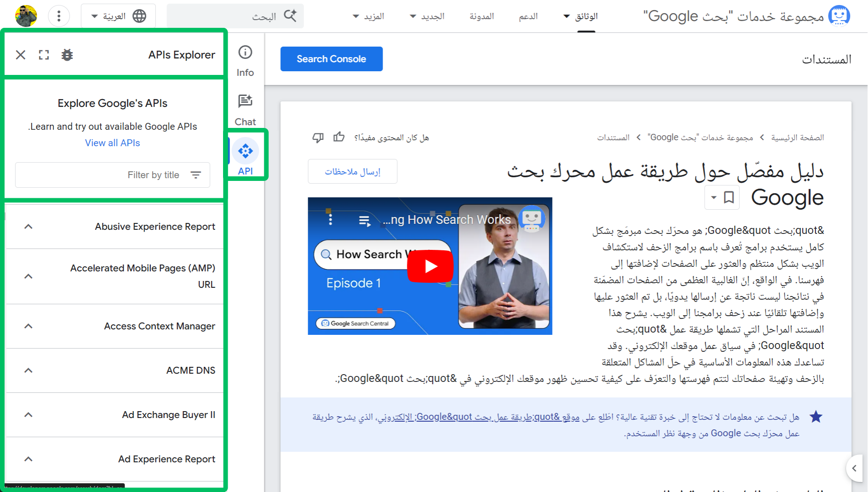
Task: Expand the Abusive Experience Report item
Action: click(x=28, y=227)
